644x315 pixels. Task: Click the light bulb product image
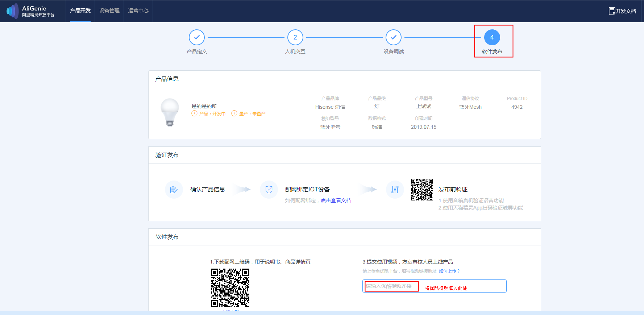(170, 112)
